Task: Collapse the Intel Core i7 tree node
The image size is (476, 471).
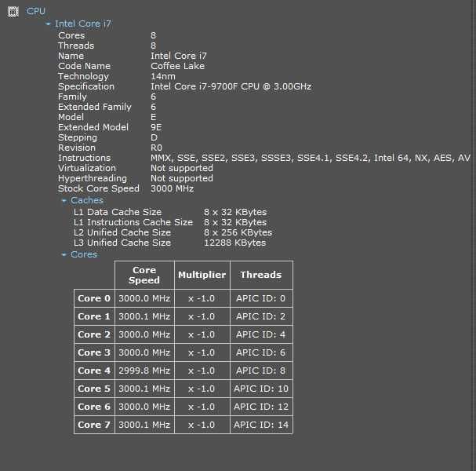Action: coord(48,24)
